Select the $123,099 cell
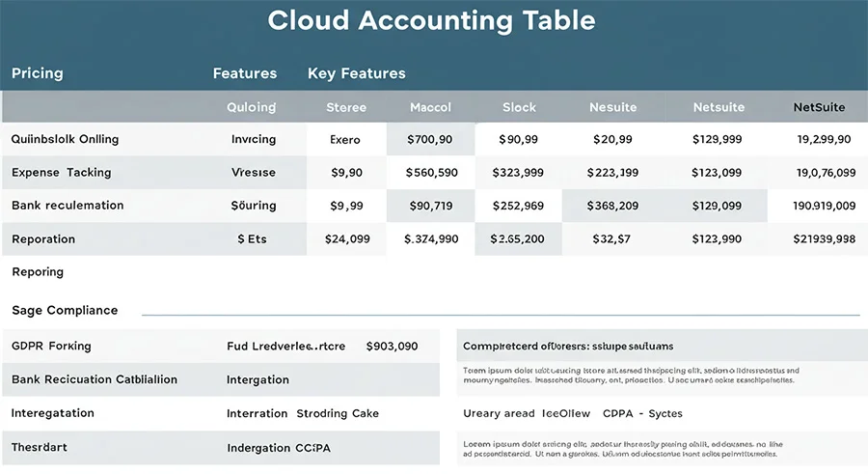This screenshot has width=868, height=474. pos(717,173)
